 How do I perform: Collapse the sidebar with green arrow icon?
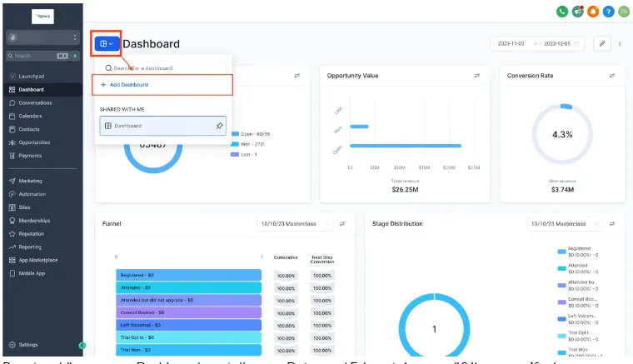coord(82,345)
